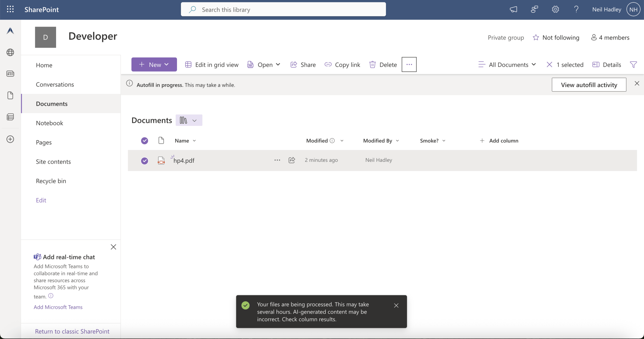Open the app launcher waffle icon
This screenshot has width=644, height=339.
pos(10,9)
